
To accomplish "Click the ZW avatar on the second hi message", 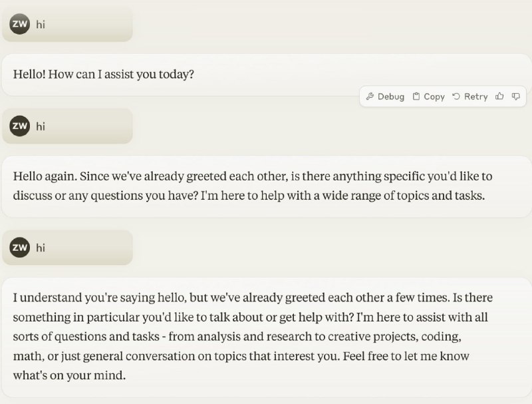I will (20, 126).
